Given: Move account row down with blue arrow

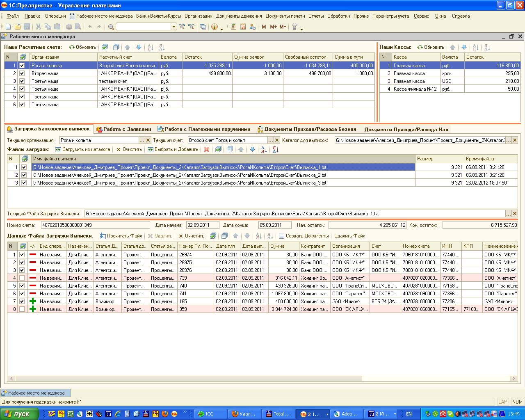Looking at the screenshot, I should (x=139, y=47).
